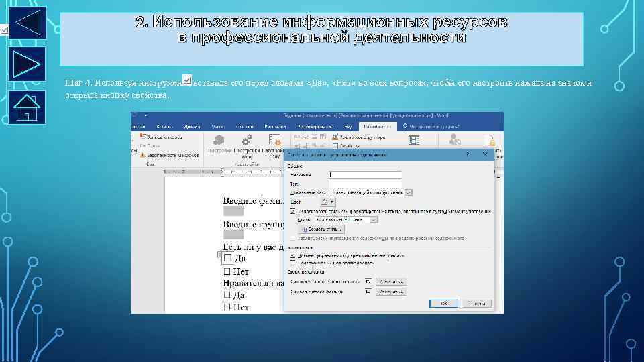The width and height of the screenshot is (644, 362).
Task: Open the Show As dropdown
Action: coord(409,192)
